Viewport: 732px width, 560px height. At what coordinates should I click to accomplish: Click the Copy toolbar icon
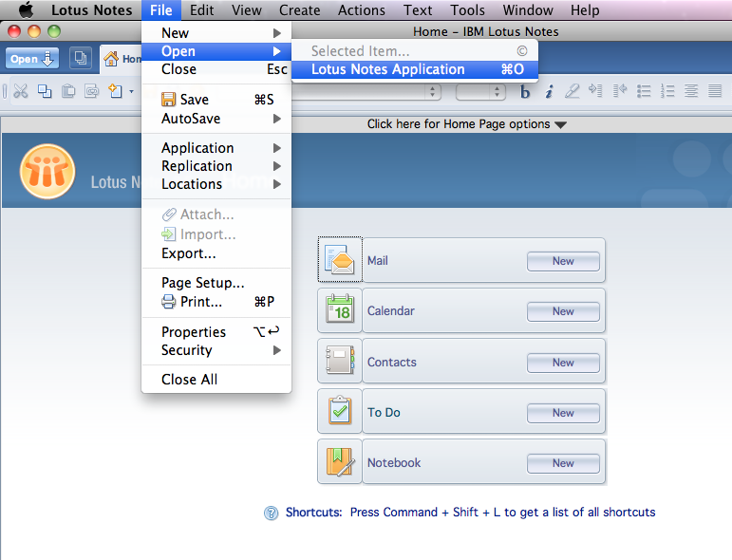pyautogui.click(x=45, y=90)
